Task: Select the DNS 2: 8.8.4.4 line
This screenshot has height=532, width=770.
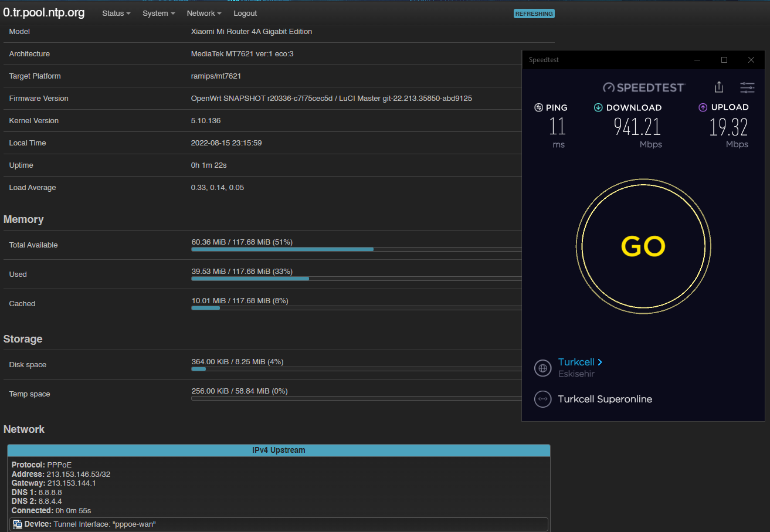Action: tap(37, 501)
